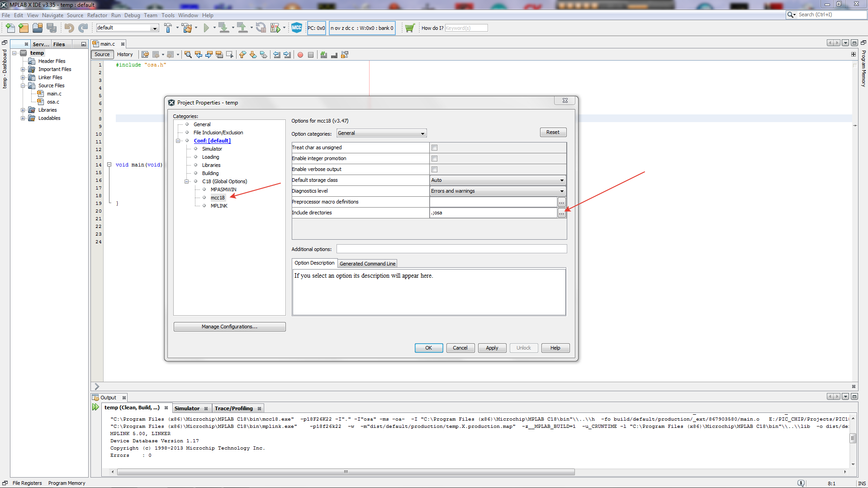Click the Apply button

pos(492,348)
